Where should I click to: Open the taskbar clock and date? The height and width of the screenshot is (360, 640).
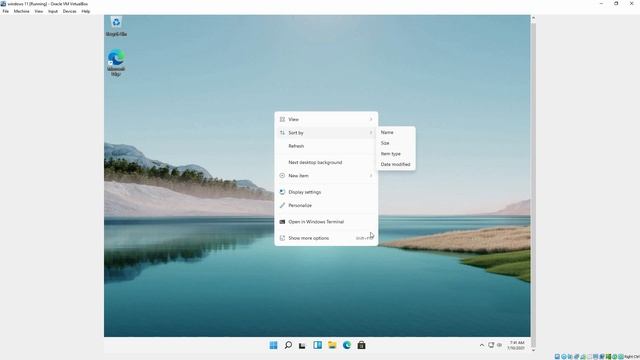pyautogui.click(x=516, y=345)
